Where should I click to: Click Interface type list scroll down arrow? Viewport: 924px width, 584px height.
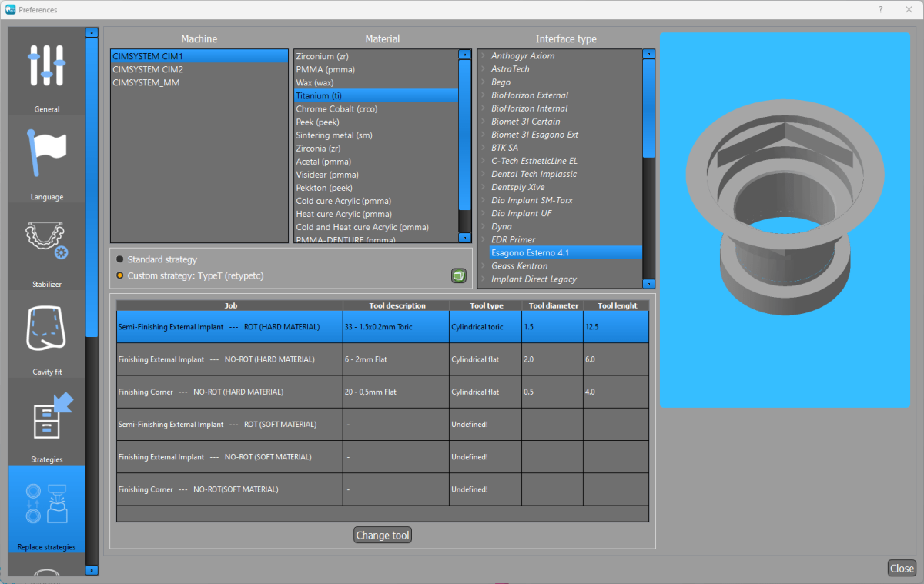648,283
